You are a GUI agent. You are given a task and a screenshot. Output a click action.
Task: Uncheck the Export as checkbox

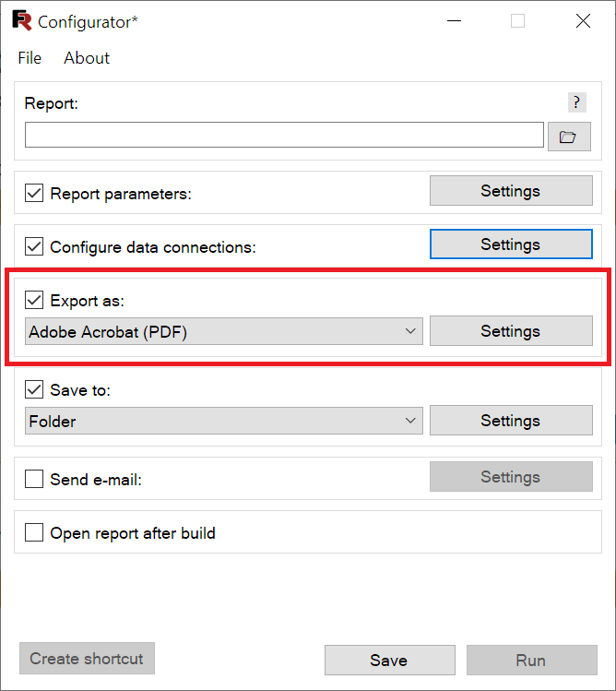pyautogui.click(x=34, y=300)
